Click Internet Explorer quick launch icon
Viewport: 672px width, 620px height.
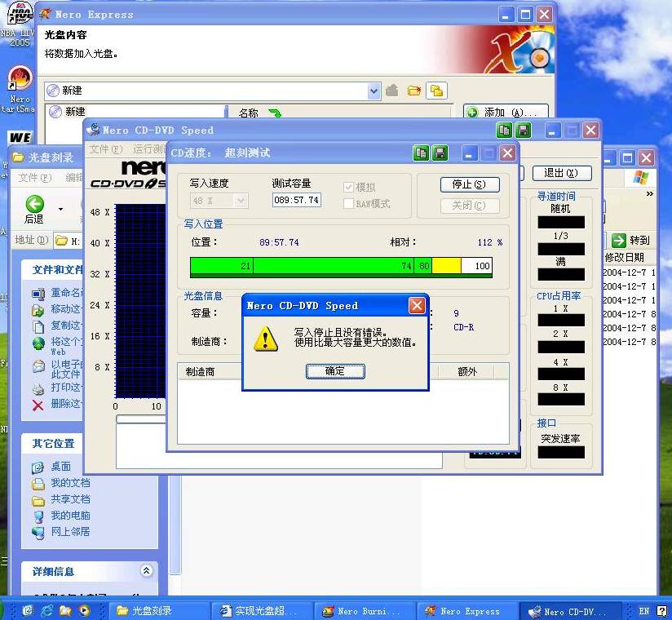(x=46, y=610)
